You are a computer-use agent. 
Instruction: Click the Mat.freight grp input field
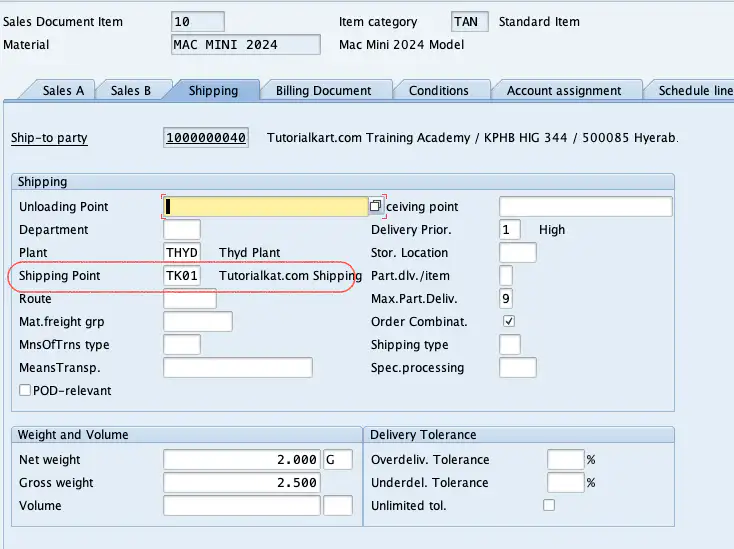click(x=198, y=322)
